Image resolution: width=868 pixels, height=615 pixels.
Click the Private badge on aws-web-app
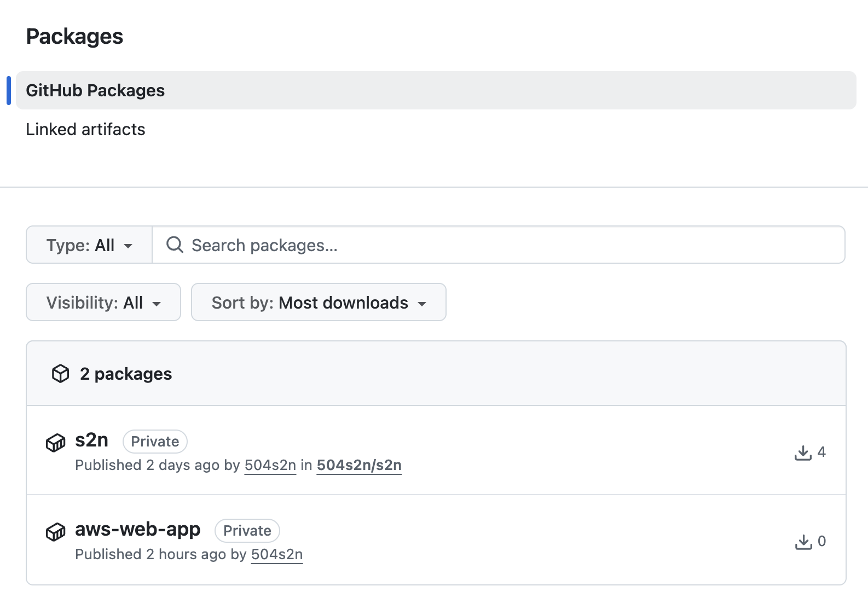click(x=247, y=531)
